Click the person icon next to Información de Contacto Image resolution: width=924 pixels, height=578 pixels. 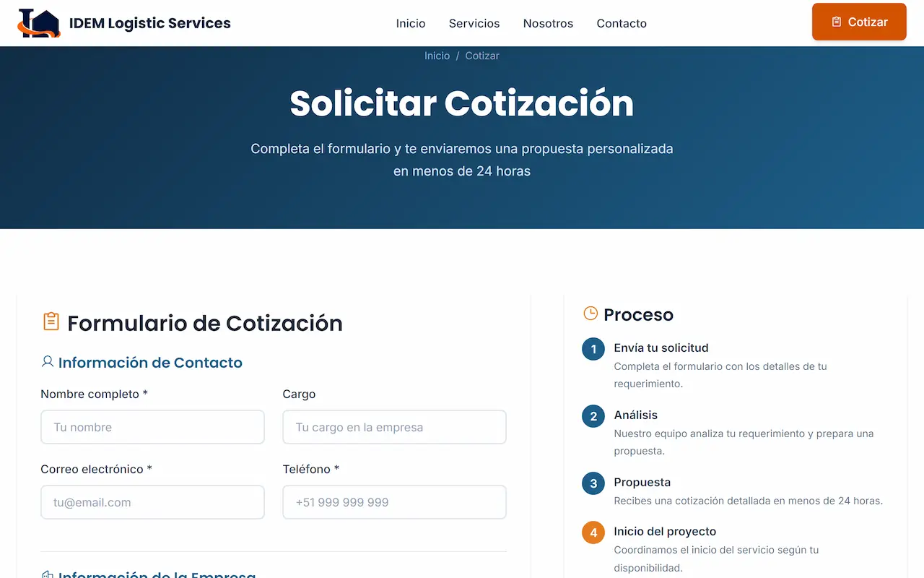point(48,362)
